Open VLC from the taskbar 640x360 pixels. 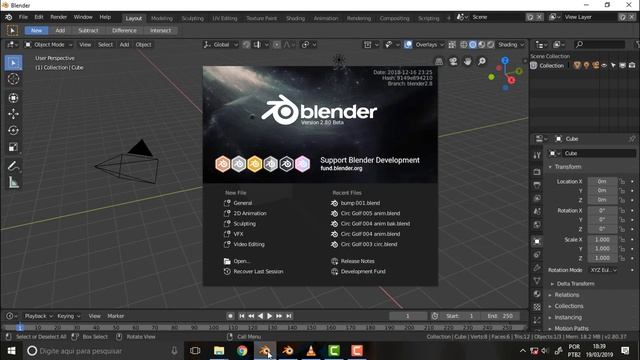tap(311, 351)
